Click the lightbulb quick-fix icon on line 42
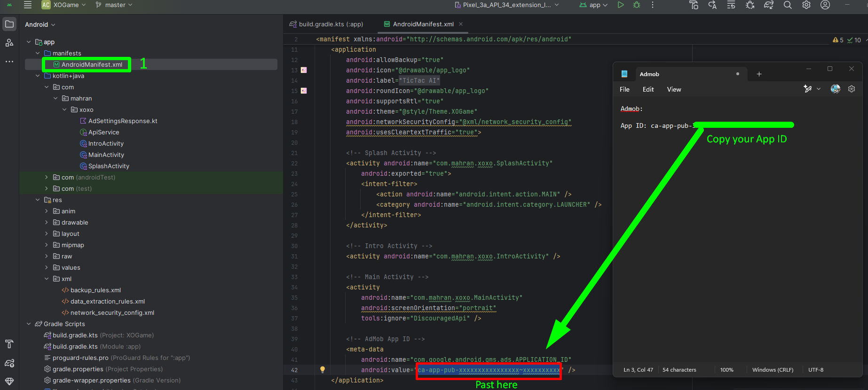This screenshot has height=390, width=868. tap(323, 370)
